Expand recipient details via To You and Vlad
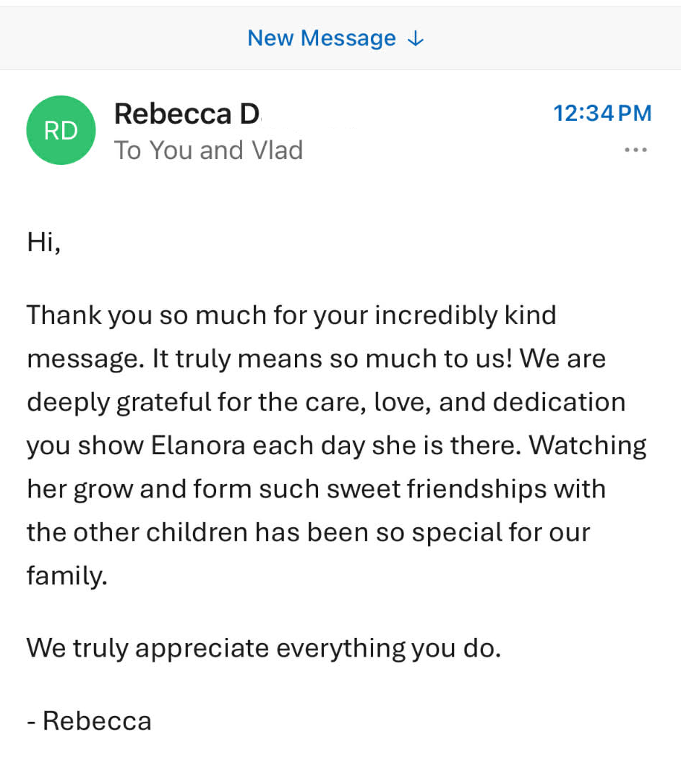Viewport: 681px width, 784px height. [x=208, y=150]
